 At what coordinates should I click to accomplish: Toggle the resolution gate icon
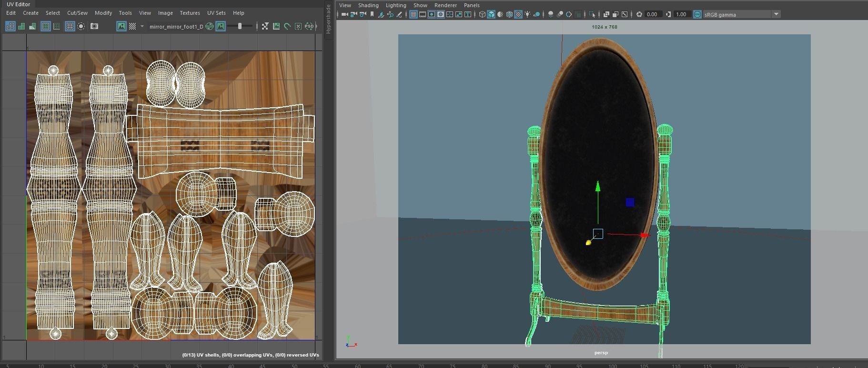coord(432,14)
